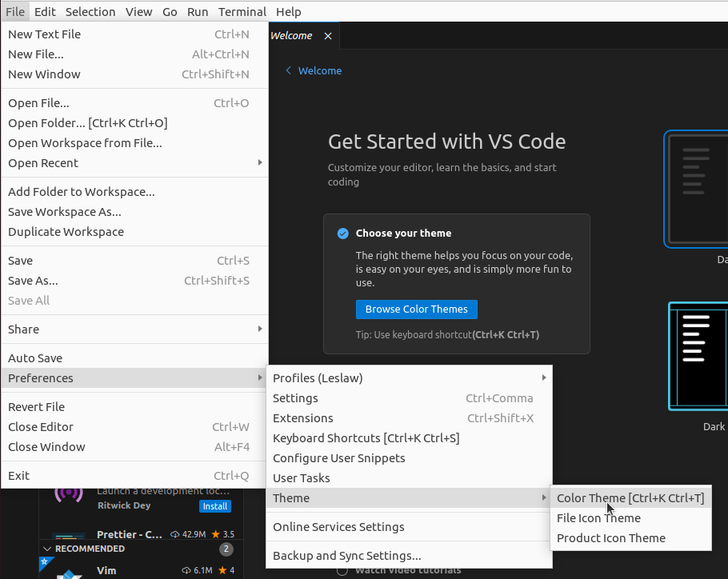The width and height of the screenshot is (728, 579).
Task: Click Exit in the File menu
Action: tap(134, 476)
